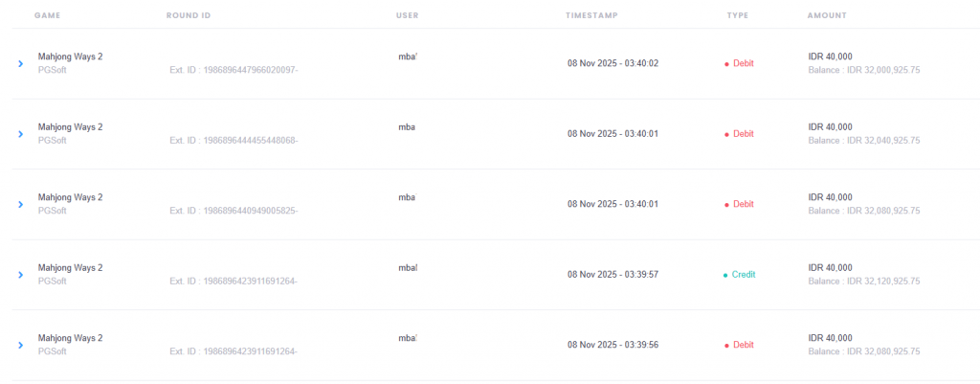Image resolution: width=980 pixels, height=384 pixels.
Task: Click the red Debit dot at 03:39:56
Action: (x=726, y=346)
